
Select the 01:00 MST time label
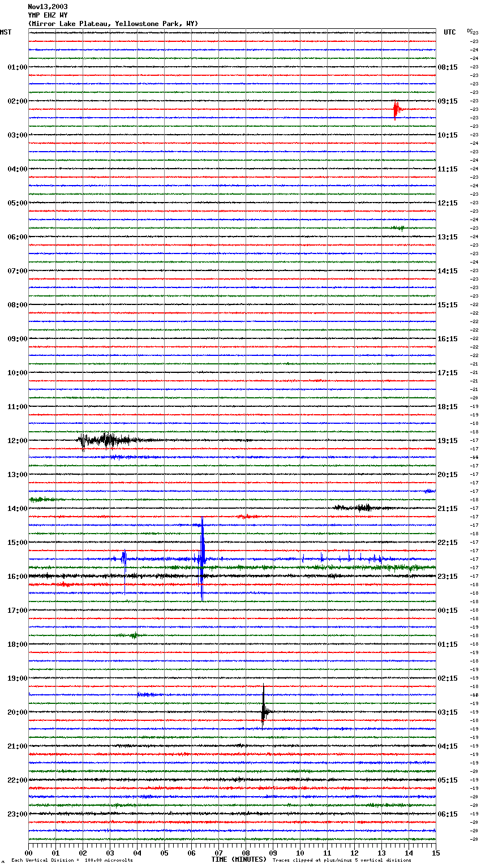click(18, 67)
